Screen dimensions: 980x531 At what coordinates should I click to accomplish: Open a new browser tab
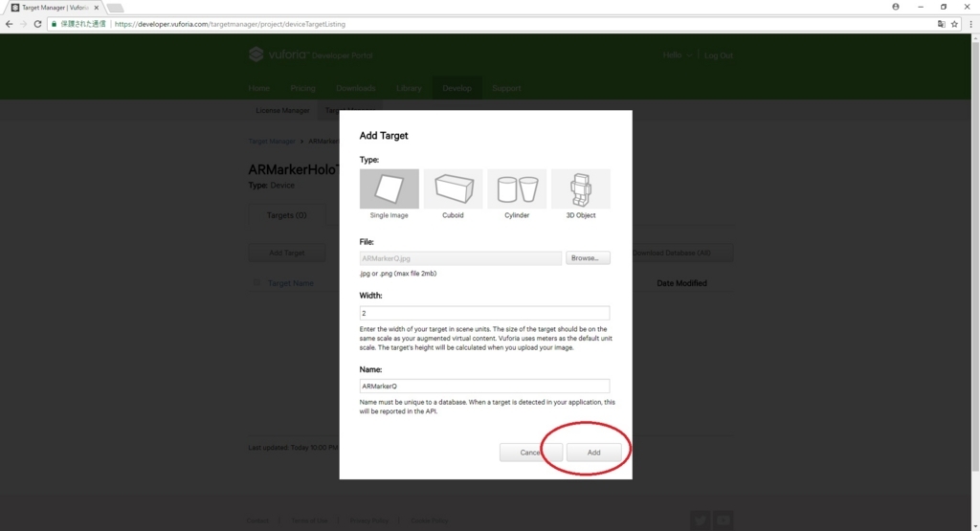[x=115, y=8]
